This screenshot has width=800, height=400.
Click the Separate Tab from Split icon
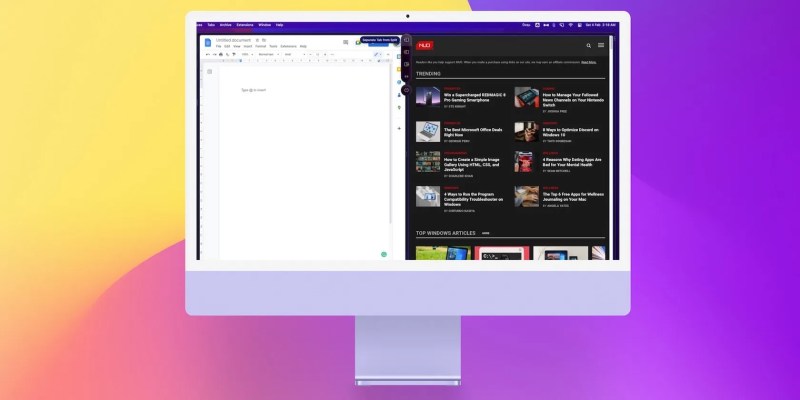(x=407, y=40)
